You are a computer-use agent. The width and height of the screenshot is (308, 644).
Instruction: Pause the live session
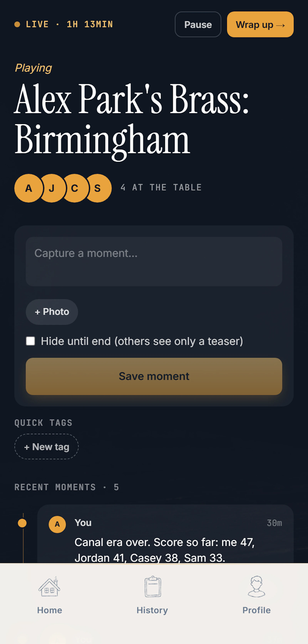[x=198, y=24]
